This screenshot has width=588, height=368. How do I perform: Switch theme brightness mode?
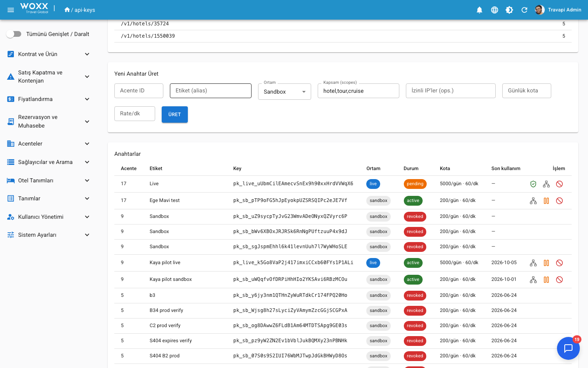click(x=509, y=10)
